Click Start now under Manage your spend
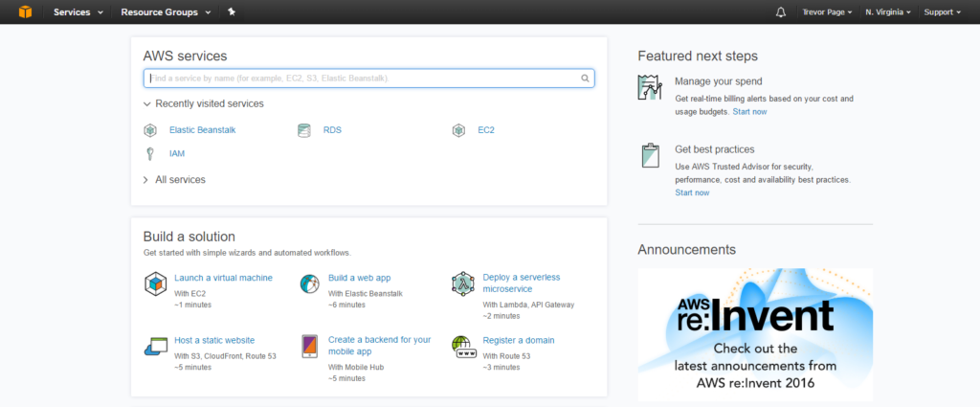 point(749,111)
